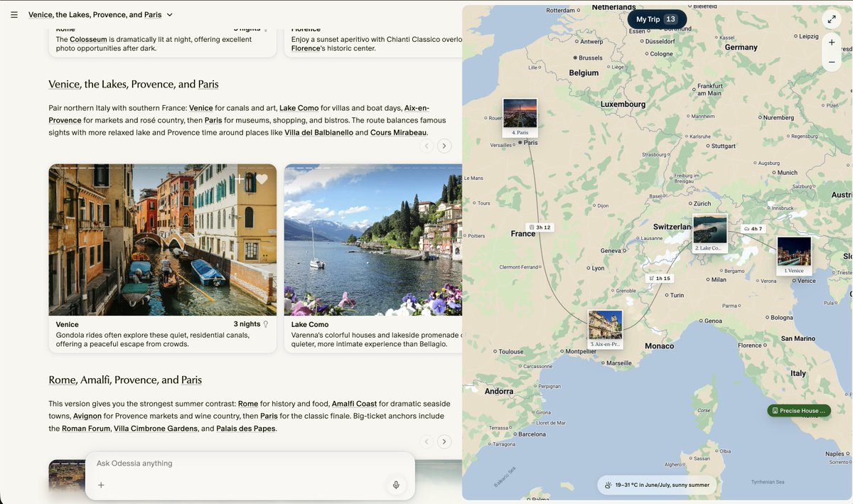Screen dimensions: 853x504
Task: Show next card in the Rome, Amalfi carousel
Action: coord(444,441)
